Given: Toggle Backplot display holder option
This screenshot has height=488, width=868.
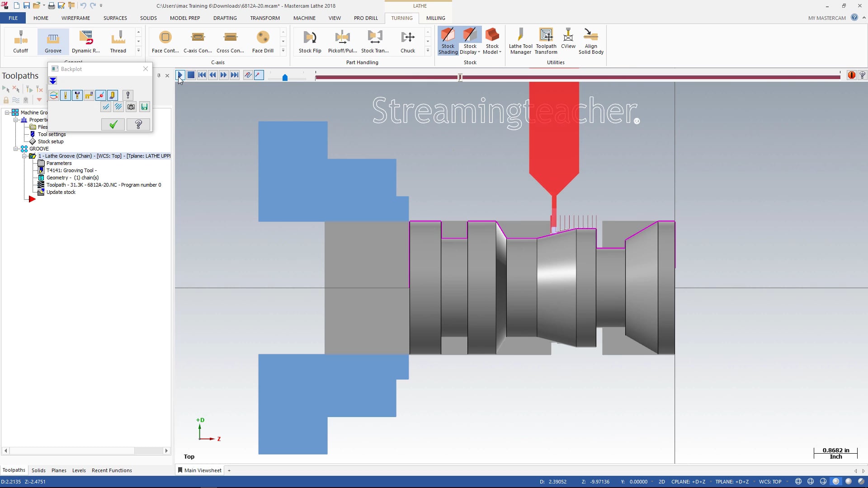Looking at the screenshot, I should [x=77, y=95].
